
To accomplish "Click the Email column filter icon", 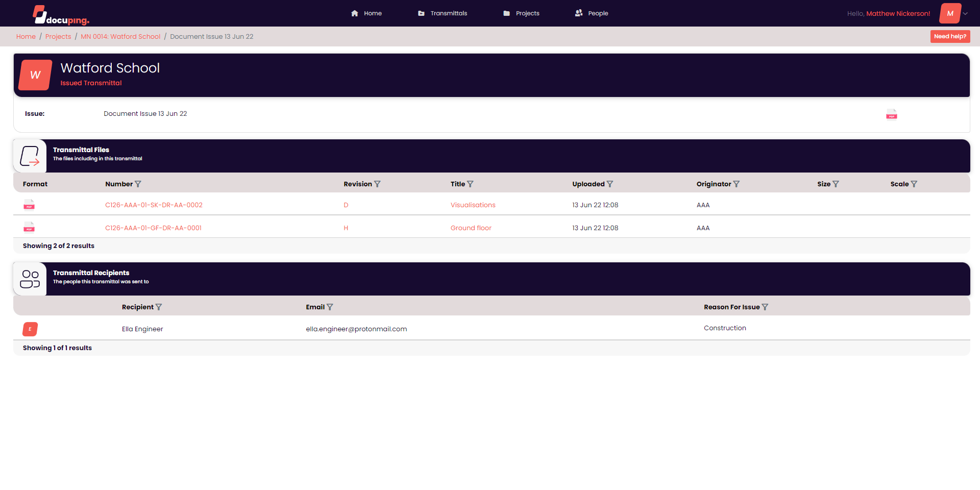I will pos(330,307).
